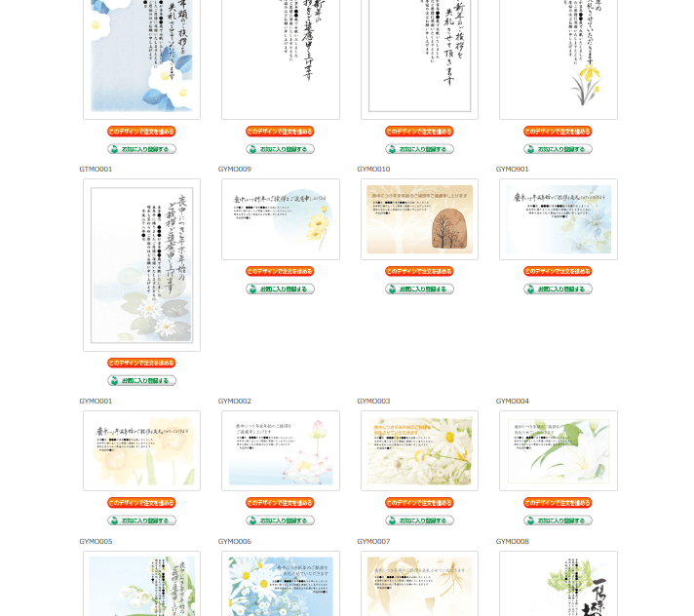Click orange order button below GTMO001

[x=141, y=363]
